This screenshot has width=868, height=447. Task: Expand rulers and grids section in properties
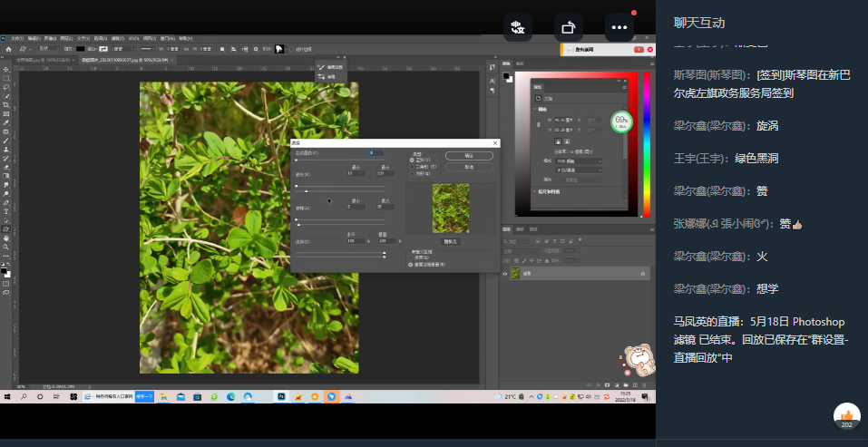coord(535,191)
